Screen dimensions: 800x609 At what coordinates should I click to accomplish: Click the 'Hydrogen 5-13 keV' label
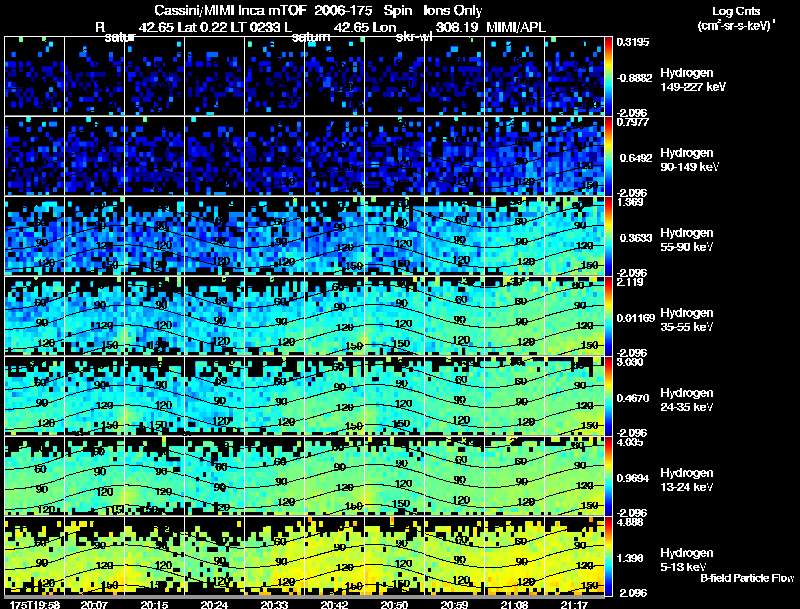[687, 560]
